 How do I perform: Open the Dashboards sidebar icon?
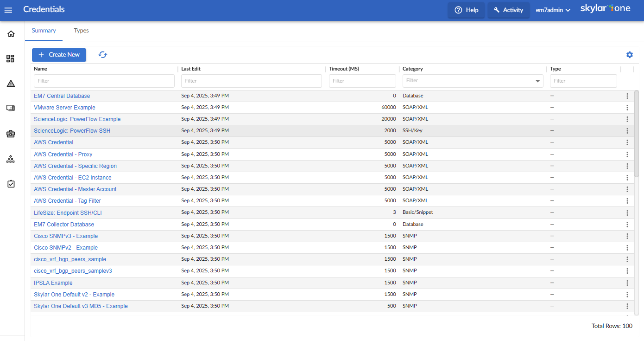tap(11, 58)
